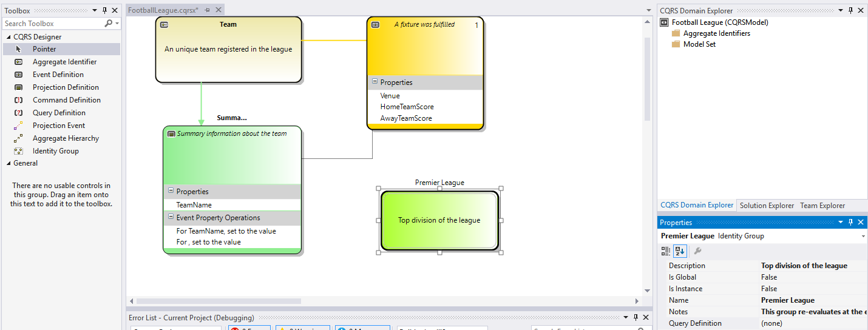Select the Command Definition toolbox icon
868x330 pixels.
pyautogui.click(x=19, y=100)
